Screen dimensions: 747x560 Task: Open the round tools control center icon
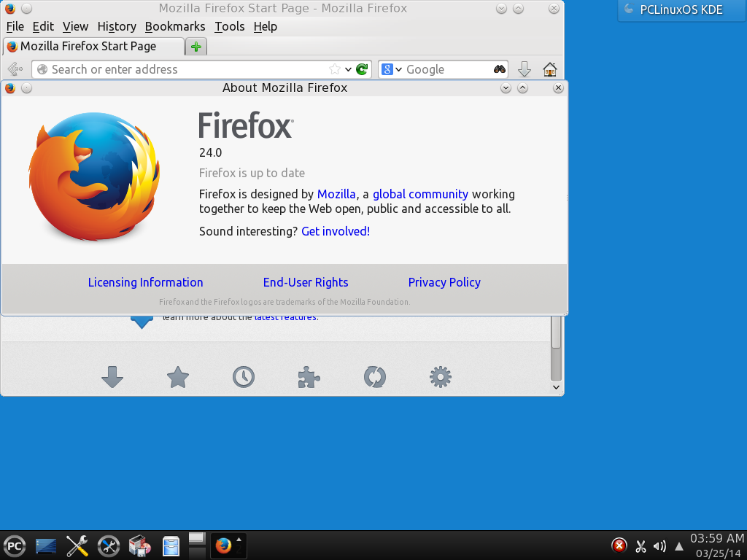point(109,545)
